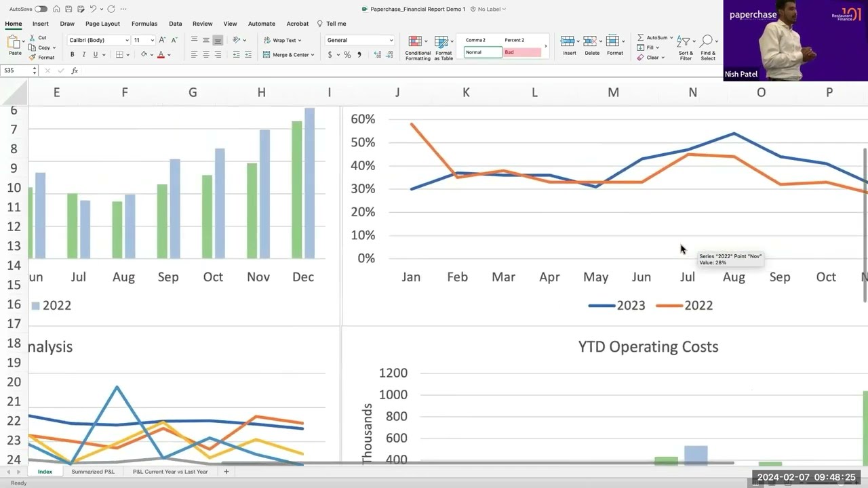
Task: Click Merge & Center button
Action: pyautogui.click(x=288, y=55)
